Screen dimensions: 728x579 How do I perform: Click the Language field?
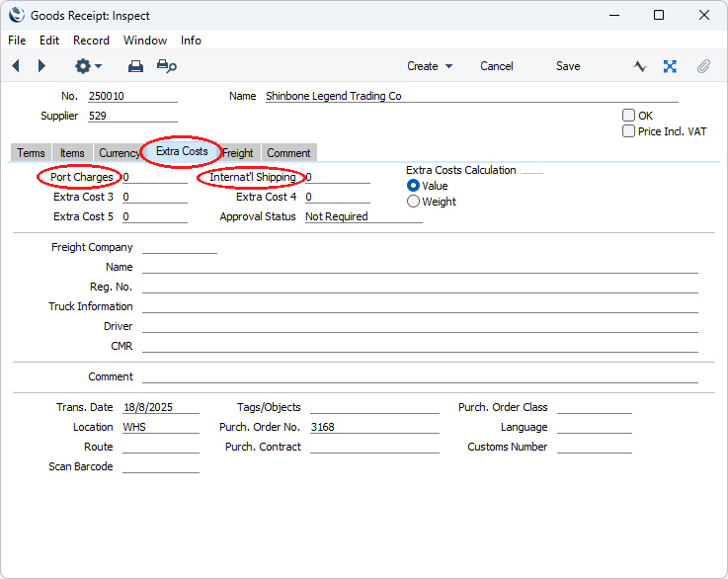point(595,427)
